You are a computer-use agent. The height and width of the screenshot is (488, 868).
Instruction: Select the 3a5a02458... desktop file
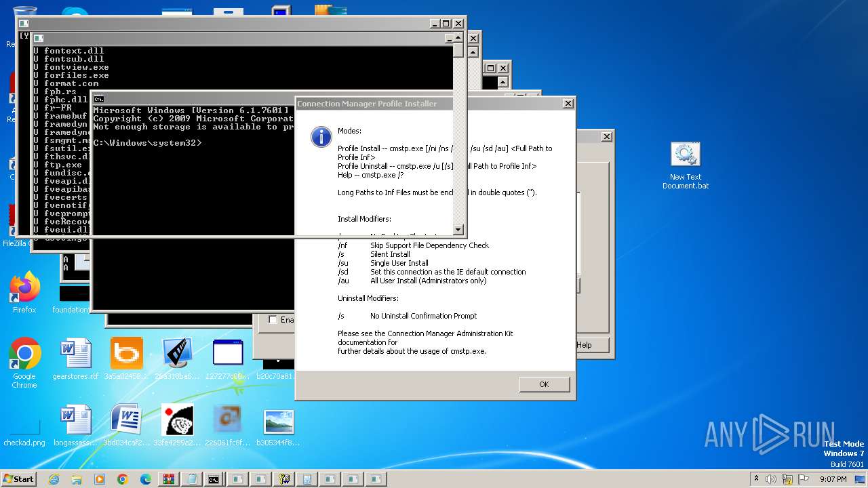127,359
